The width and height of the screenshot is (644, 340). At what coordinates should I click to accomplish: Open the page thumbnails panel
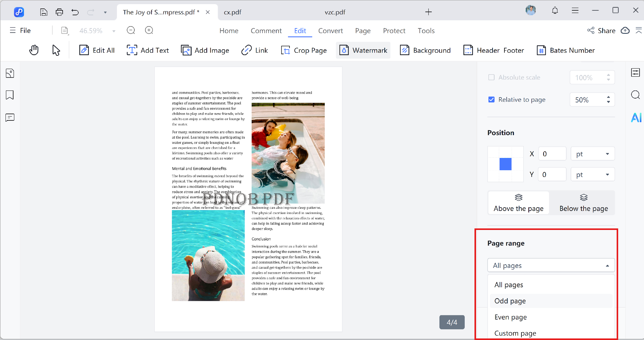(10, 73)
